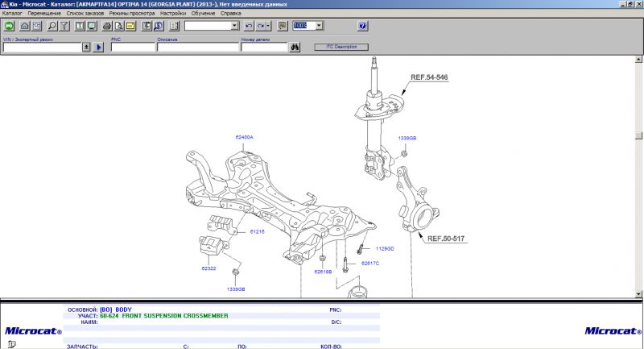This screenshot has height=349, width=644.
Task: Select part callout 62617C
Action: tap(370, 263)
